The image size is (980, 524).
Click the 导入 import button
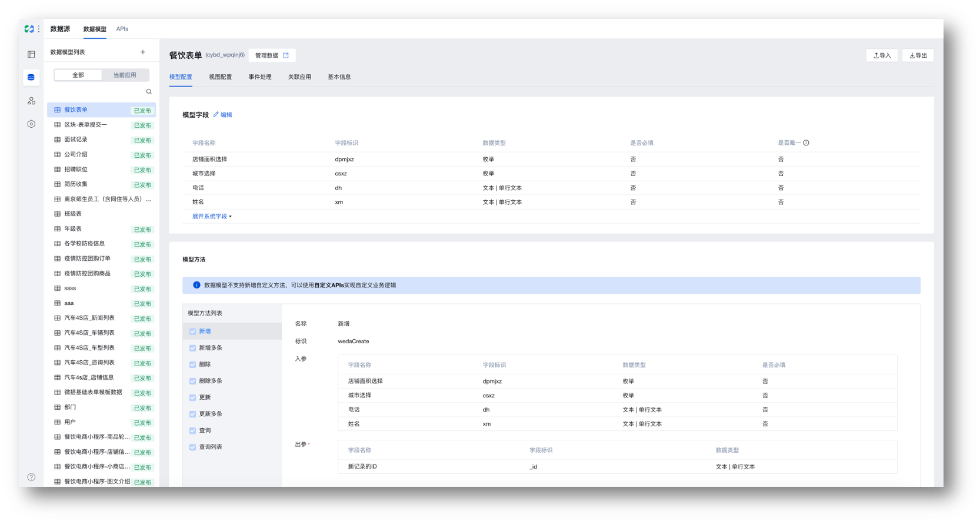pos(882,55)
